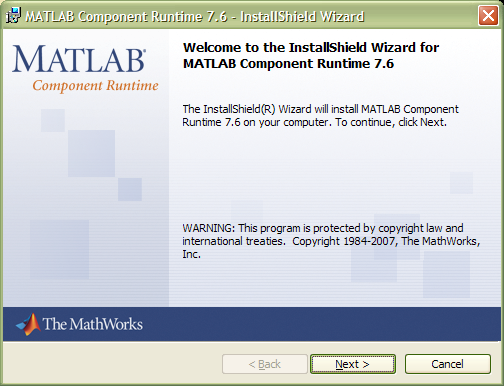Click the copyright WARNING paragraph text
The width and height of the screenshot is (504, 386).
click(331, 241)
